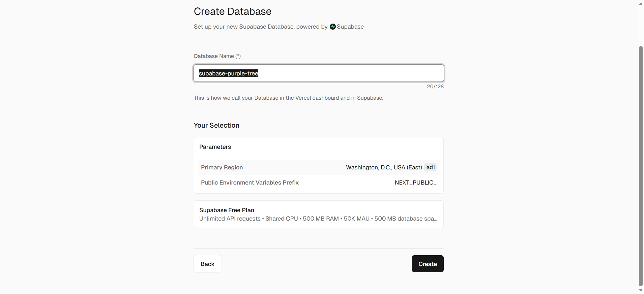Image resolution: width=644 pixels, height=294 pixels.
Task: Click the Your Selection heading
Action: (216, 125)
